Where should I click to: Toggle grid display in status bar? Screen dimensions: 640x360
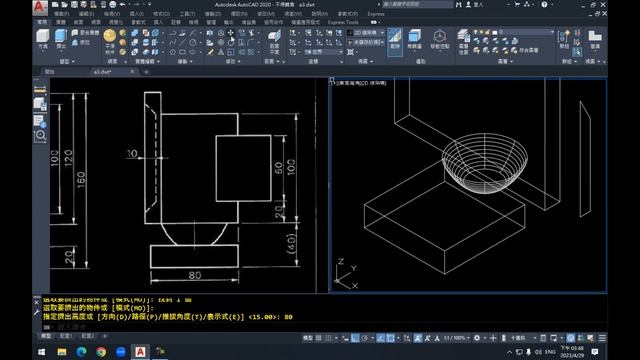pyautogui.click(x=319, y=338)
